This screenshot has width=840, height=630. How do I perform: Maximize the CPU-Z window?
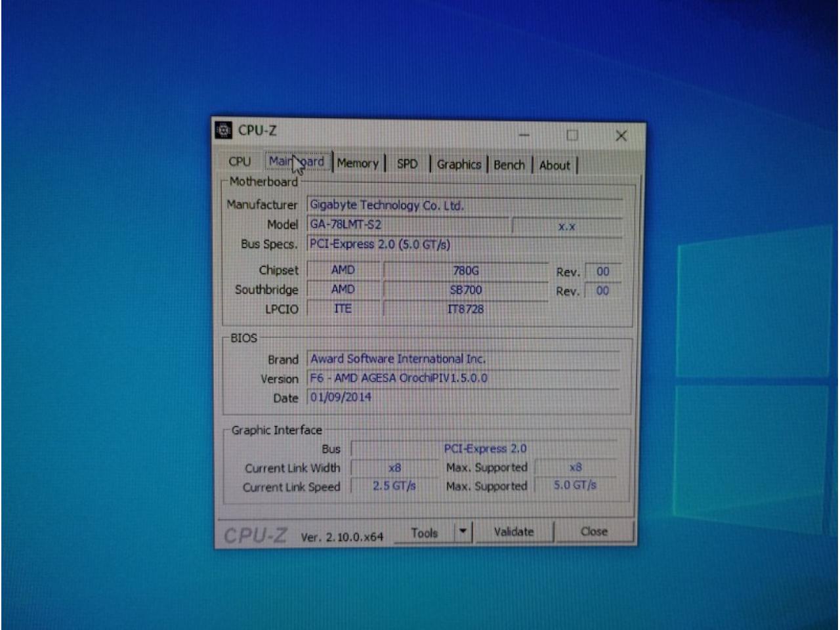[572, 135]
